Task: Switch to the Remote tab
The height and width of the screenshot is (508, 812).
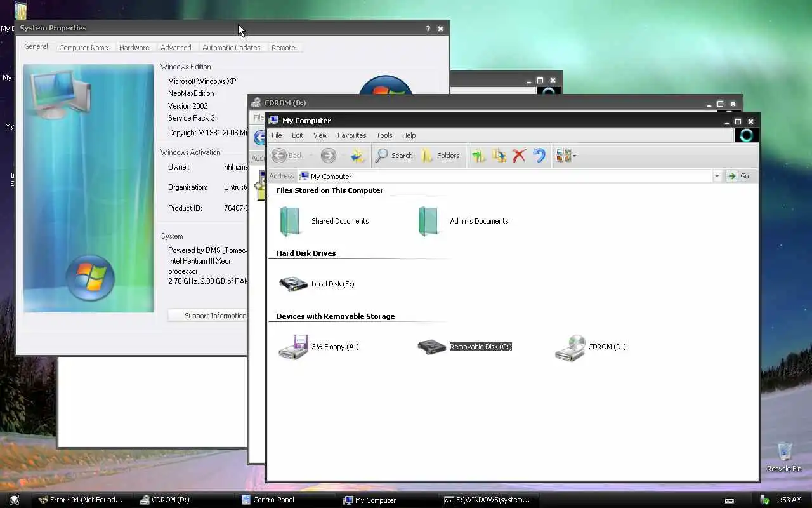Action: point(284,48)
